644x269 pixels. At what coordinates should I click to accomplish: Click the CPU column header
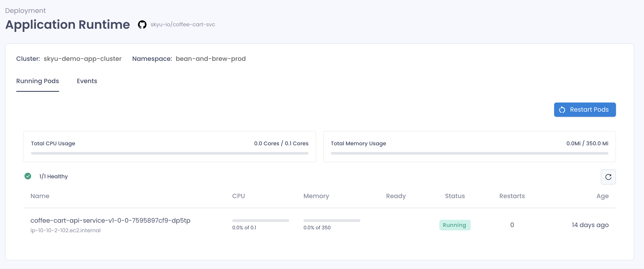tap(238, 196)
